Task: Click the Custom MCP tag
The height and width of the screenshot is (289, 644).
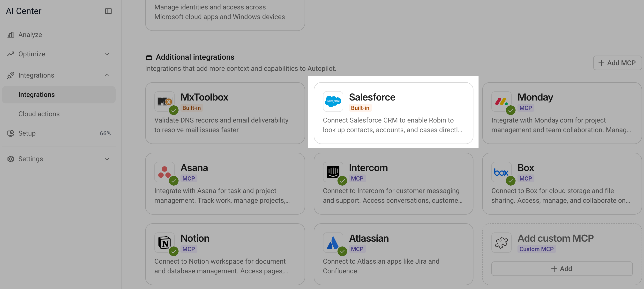Action: pyautogui.click(x=537, y=249)
